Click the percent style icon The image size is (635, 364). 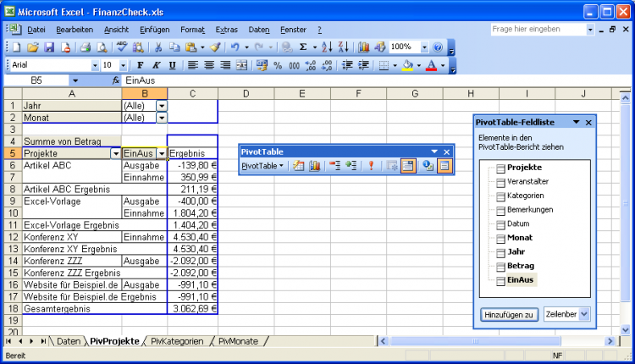[x=278, y=65]
